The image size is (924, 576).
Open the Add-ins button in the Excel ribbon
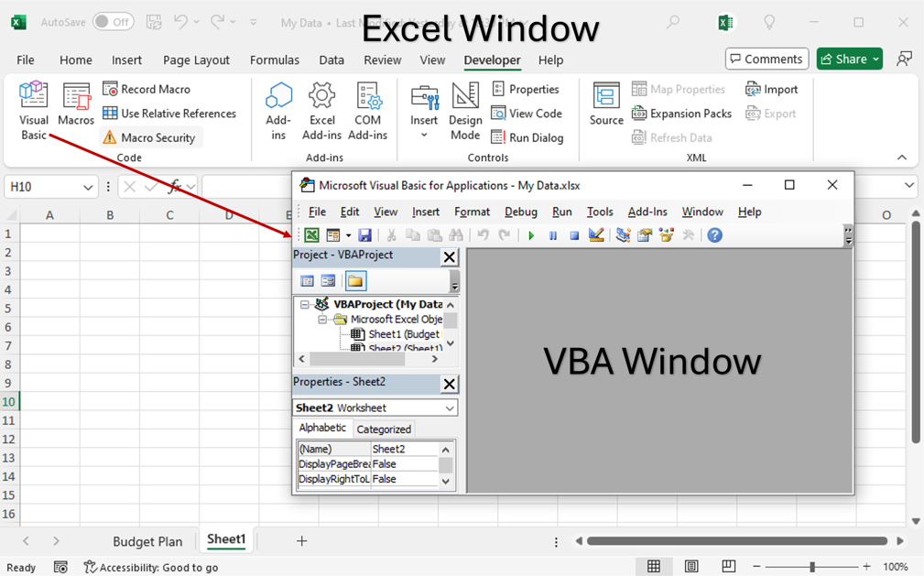[x=278, y=111]
